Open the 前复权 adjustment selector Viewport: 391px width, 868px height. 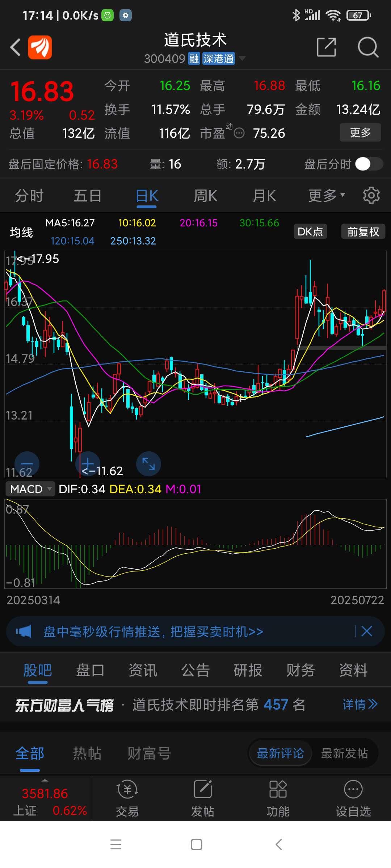(363, 231)
